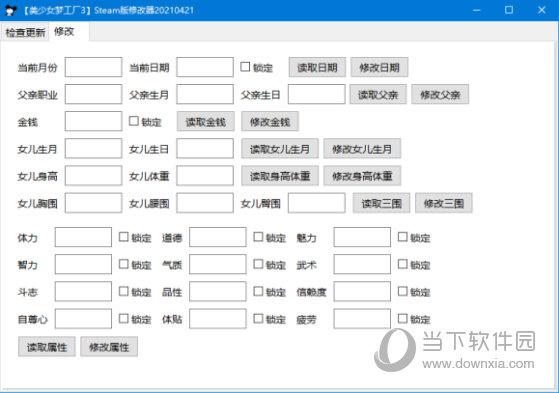
Task: Click the 修改金钱 button
Action: [270, 121]
